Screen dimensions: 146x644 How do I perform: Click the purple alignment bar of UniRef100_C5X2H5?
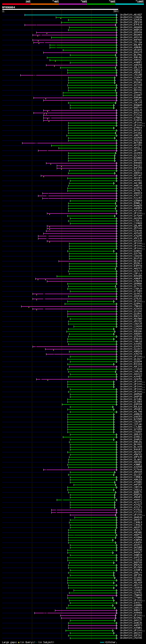click(x=69, y=75)
